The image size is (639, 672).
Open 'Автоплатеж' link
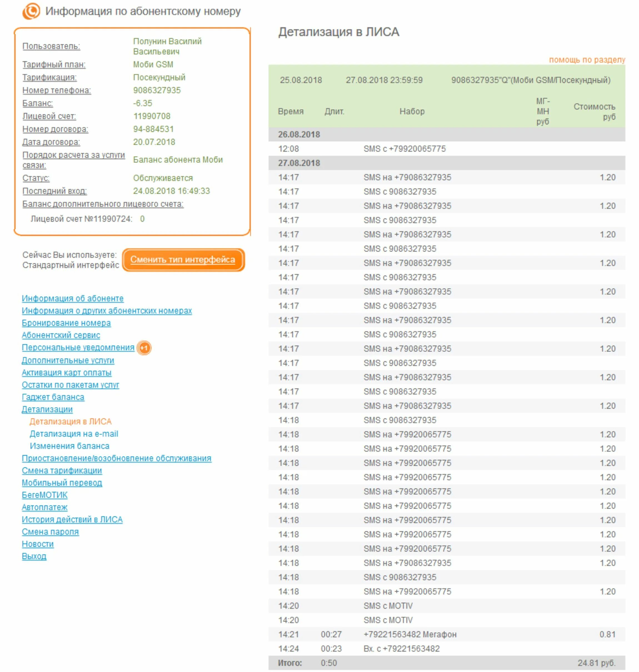(45, 507)
